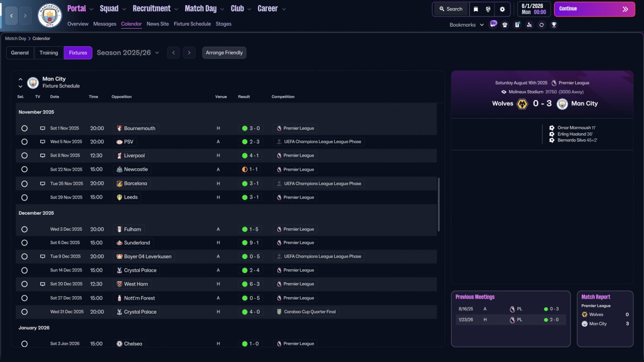Open the trophy competitions shortcut icon
The width and height of the screenshot is (644, 362).
(x=554, y=25)
